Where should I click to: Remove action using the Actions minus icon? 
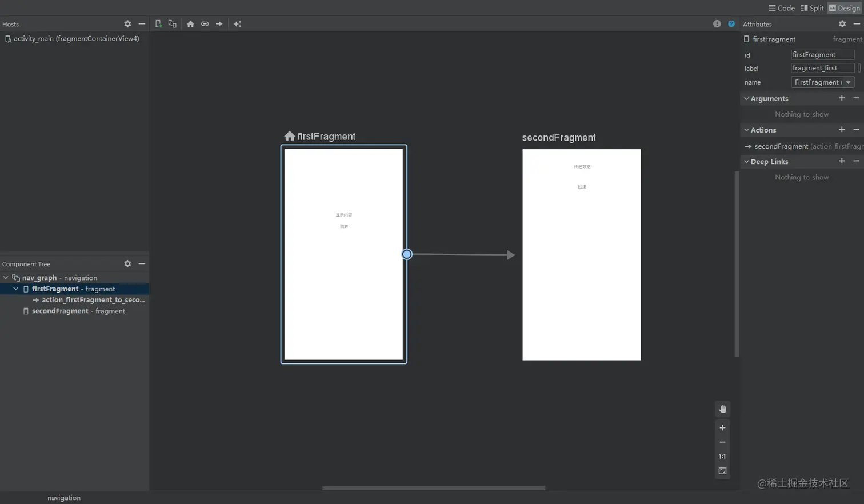tap(856, 130)
